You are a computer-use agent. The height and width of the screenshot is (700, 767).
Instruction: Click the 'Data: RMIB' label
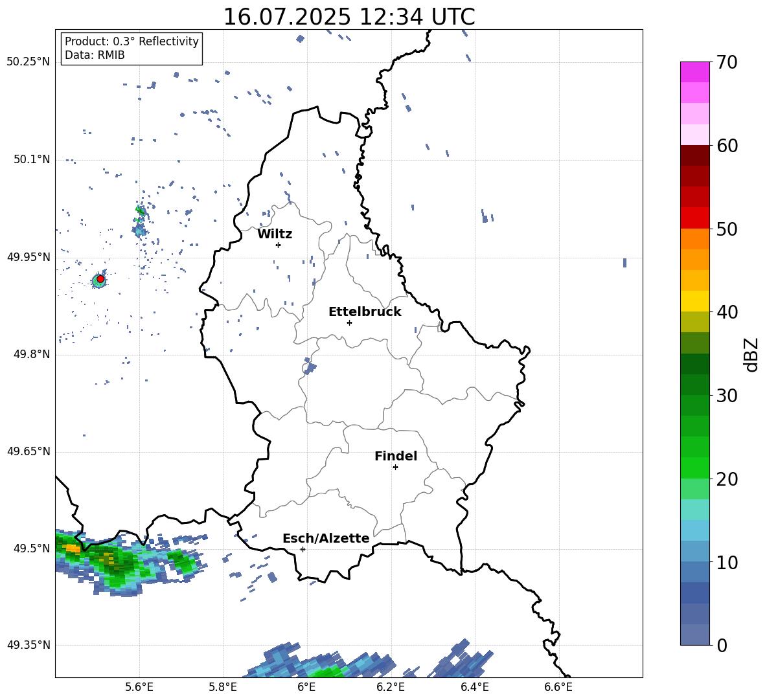click(95, 55)
